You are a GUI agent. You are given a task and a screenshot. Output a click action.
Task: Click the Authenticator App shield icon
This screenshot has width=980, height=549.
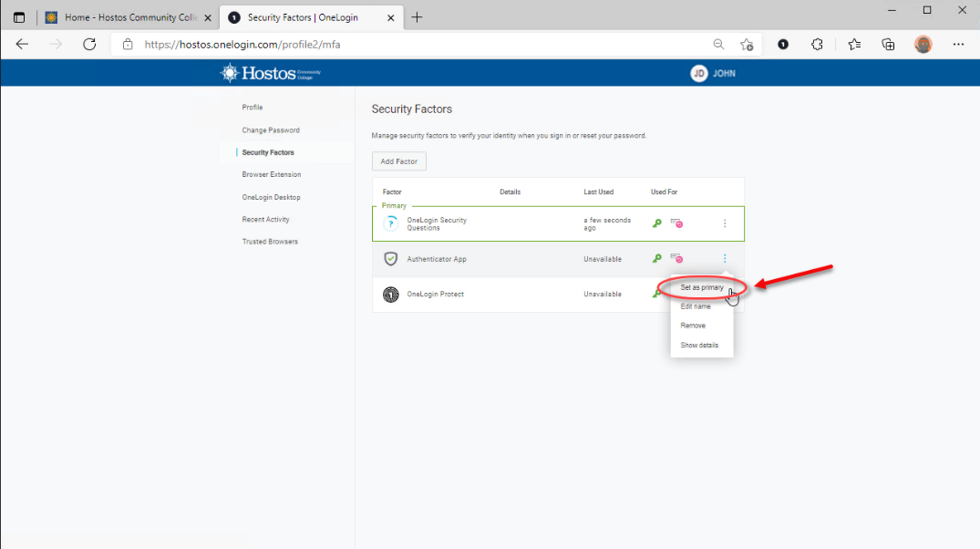390,259
